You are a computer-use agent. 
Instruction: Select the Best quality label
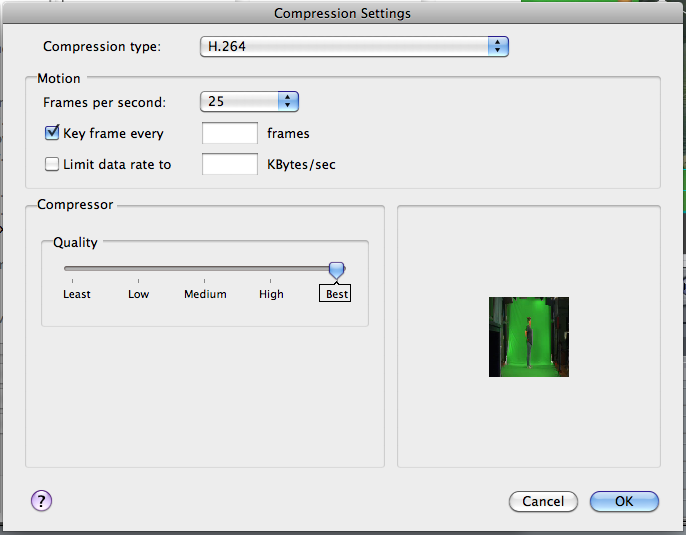tap(336, 294)
